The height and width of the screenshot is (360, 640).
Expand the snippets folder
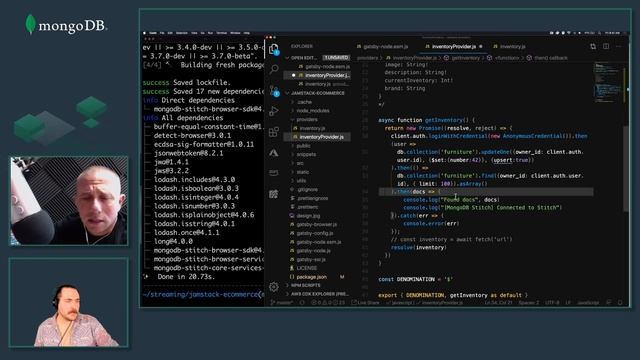(306, 154)
